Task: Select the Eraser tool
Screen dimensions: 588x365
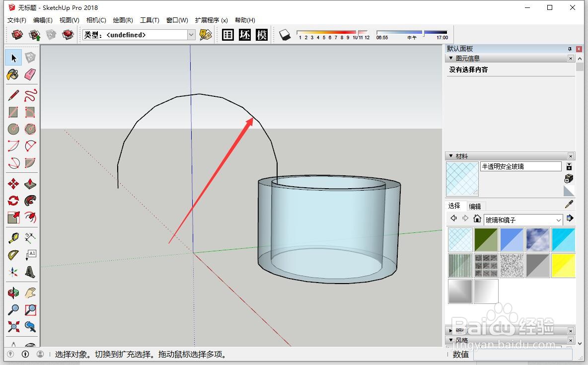Action: pos(30,74)
